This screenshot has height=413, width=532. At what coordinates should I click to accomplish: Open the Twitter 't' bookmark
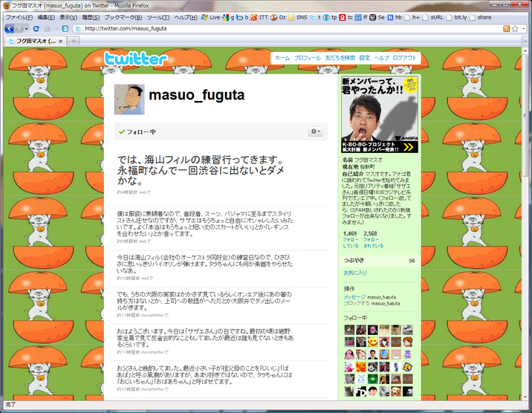pyautogui.click(x=315, y=17)
